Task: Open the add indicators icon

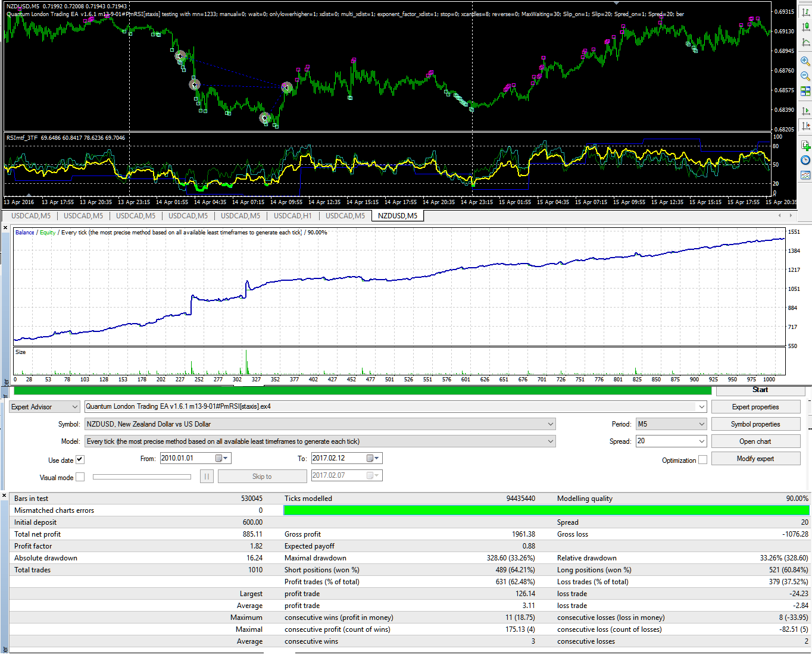Action: point(805,145)
